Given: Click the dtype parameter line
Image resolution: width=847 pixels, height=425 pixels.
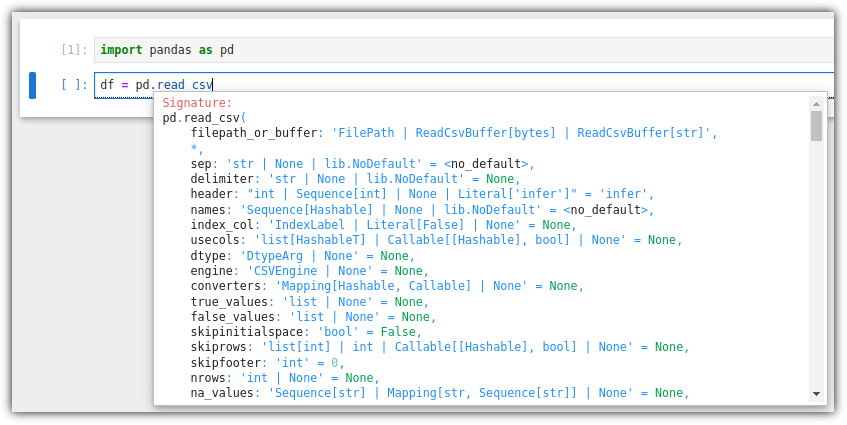Looking at the screenshot, I should 302,255.
